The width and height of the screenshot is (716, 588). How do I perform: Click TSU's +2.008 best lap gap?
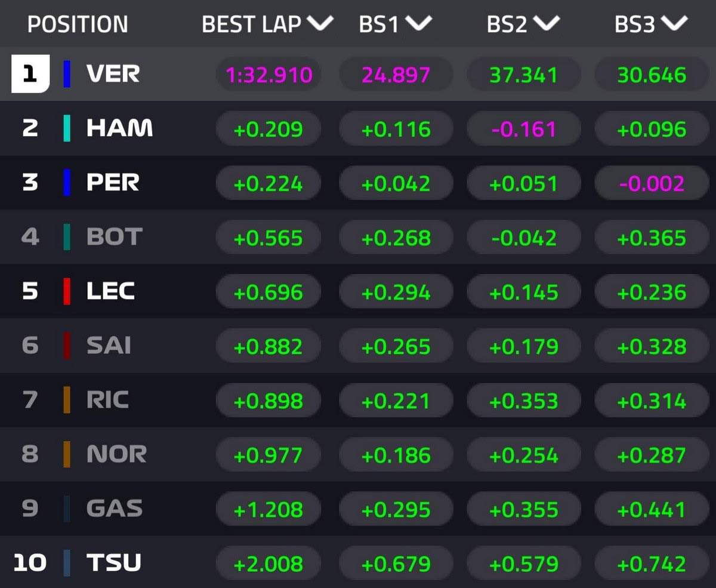pyautogui.click(x=268, y=564)
